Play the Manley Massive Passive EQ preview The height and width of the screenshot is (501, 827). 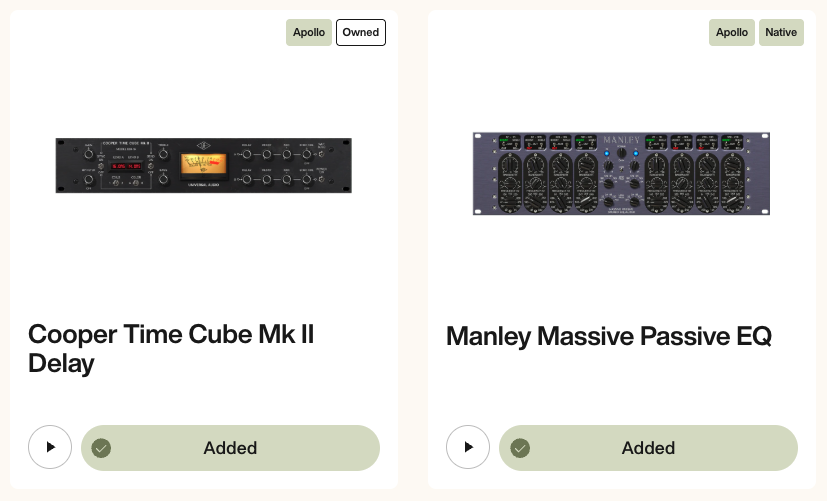point(468,447)
